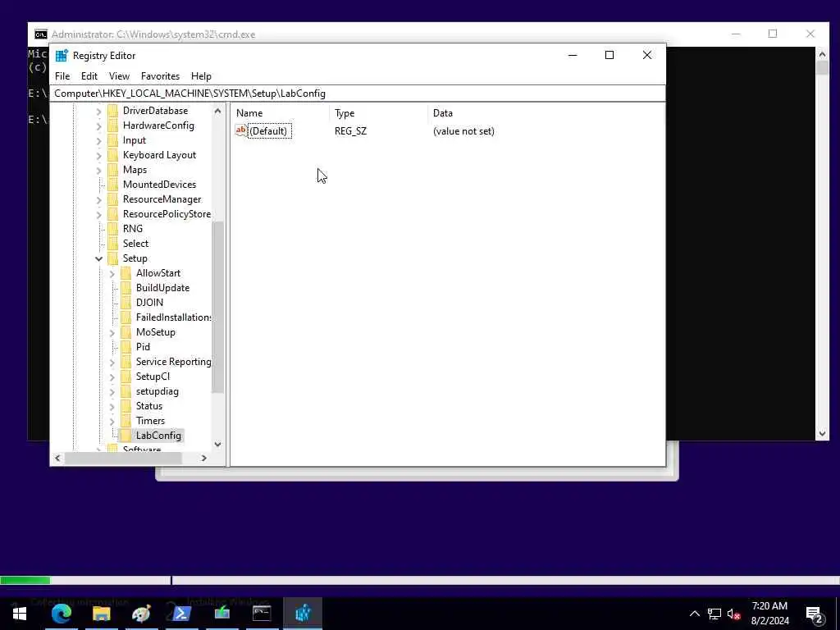Expand the ResourceManager key
The height and width of the screenshot is (630, 840).
[98, 199]
